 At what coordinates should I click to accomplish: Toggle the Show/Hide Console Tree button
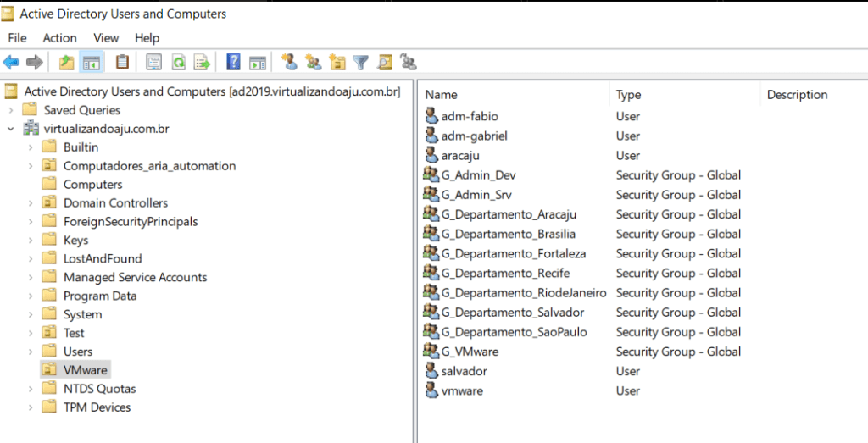pyautogui.click(x=90, y=62)
